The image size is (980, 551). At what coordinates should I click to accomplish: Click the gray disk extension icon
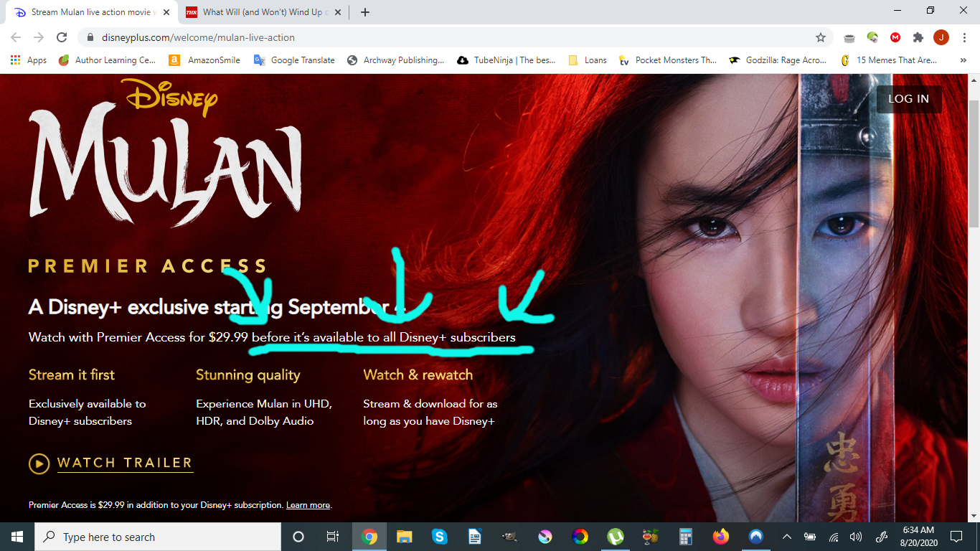pos(849,37)
